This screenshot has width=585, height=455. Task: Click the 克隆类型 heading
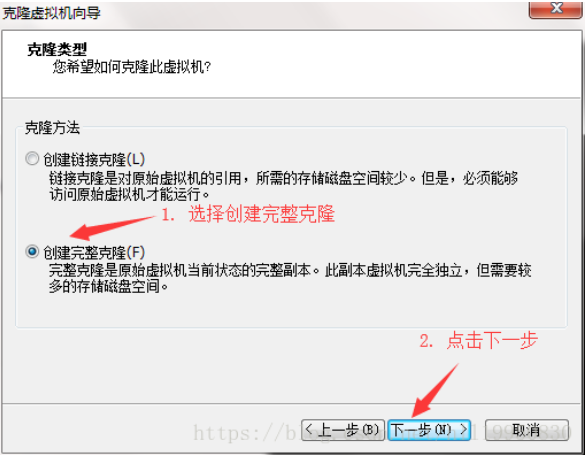(57, 49)
